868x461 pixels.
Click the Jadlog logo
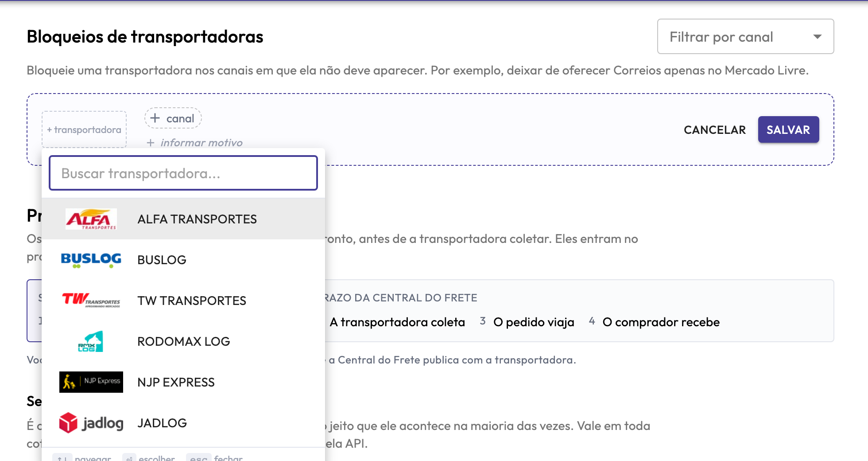click(91, 423)
